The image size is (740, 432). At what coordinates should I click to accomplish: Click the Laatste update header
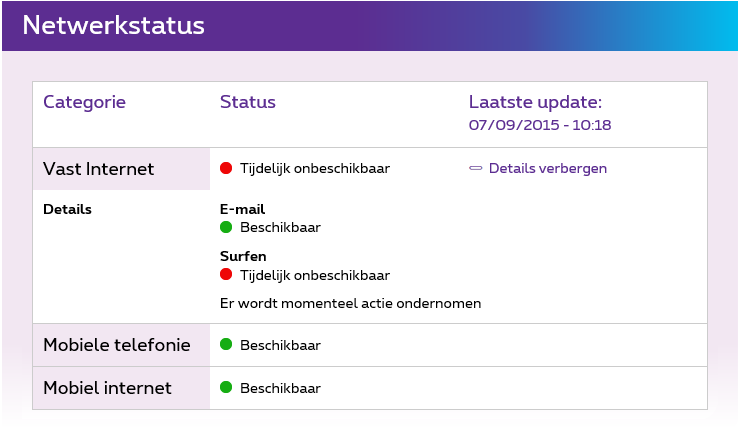click(x=535, y=102)
